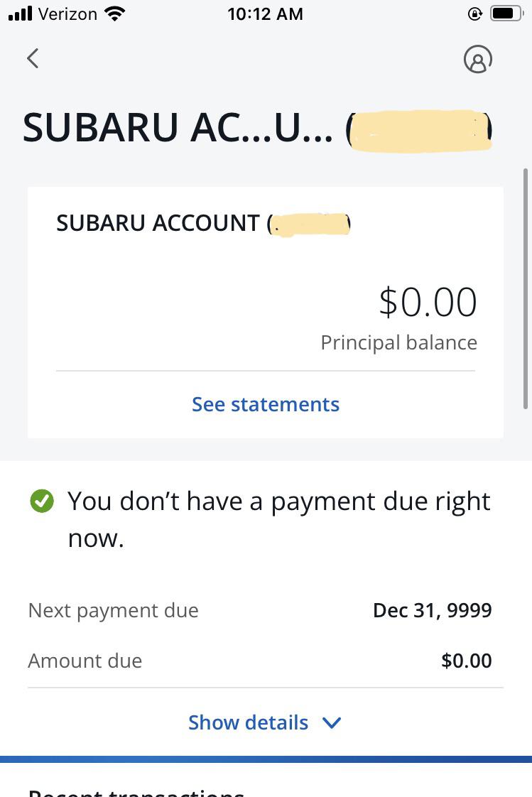Tap the 10:12 AM clock
Screen dimensions: 532x797
[265, 13]
